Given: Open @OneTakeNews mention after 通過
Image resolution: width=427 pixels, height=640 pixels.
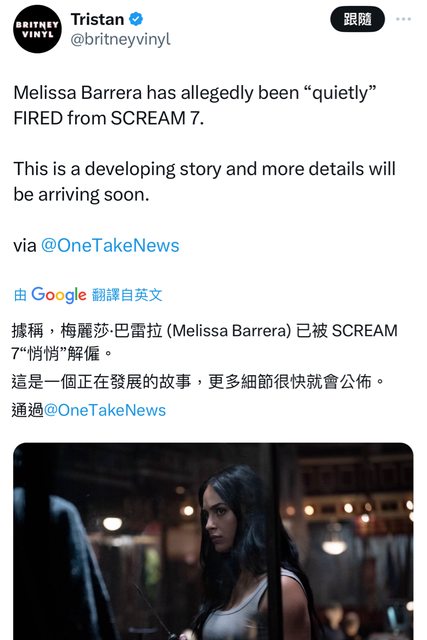Looking at the screenshot, I should [x=105, y=410].
